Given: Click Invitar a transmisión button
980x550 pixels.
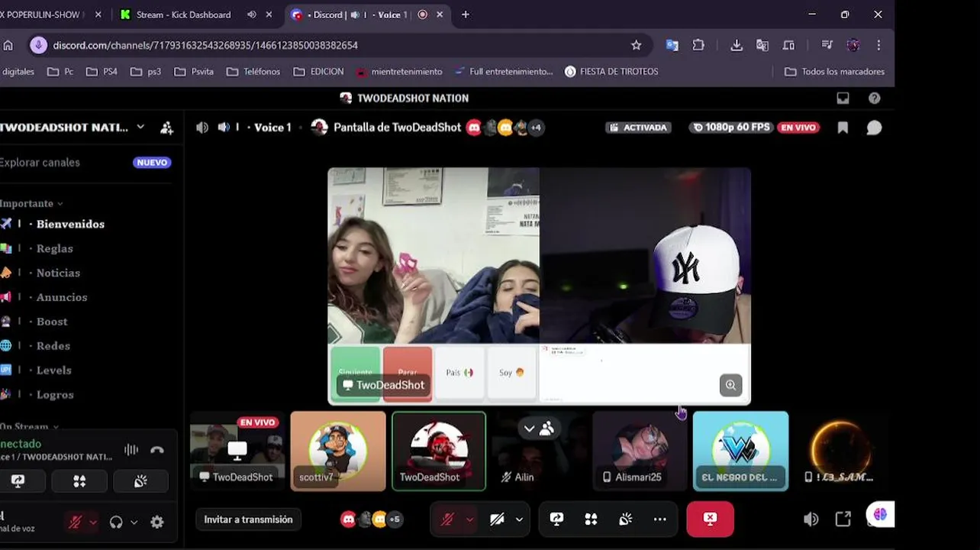Looking at the screenshot, I should [248, 519].
